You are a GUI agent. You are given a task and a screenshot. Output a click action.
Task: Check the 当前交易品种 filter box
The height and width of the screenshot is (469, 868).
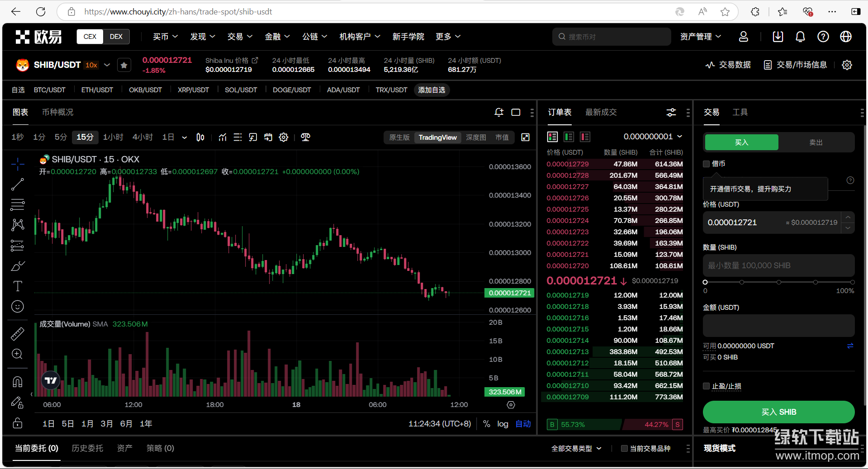624,448
